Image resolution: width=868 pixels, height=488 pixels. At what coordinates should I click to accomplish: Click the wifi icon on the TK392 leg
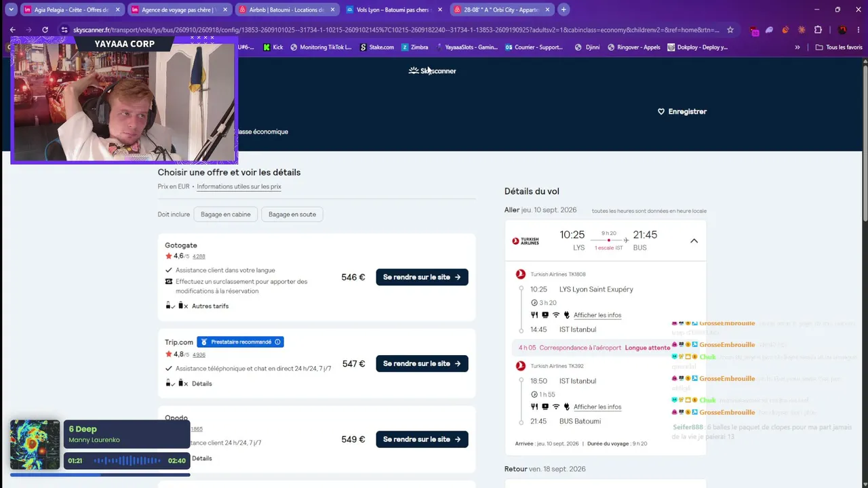[x=556, y=407]
